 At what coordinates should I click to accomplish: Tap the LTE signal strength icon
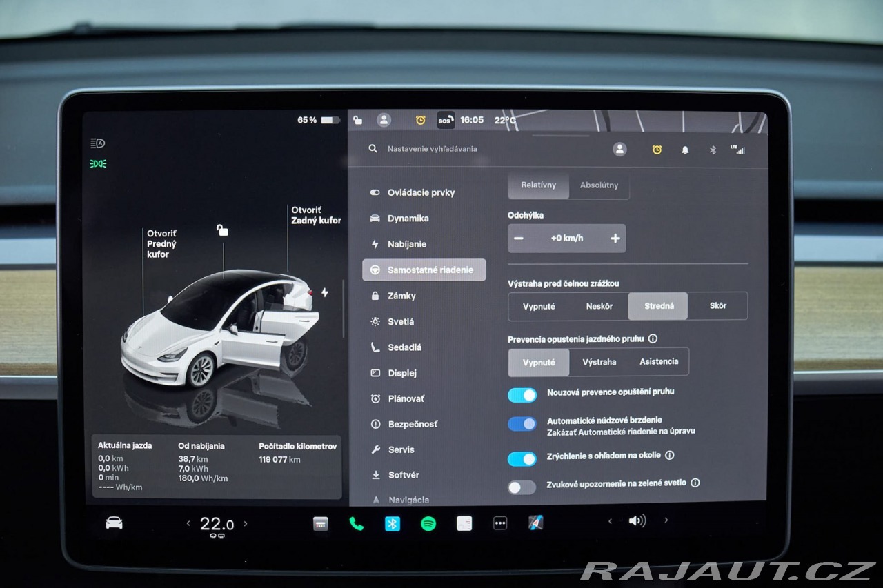pos(738,149)
